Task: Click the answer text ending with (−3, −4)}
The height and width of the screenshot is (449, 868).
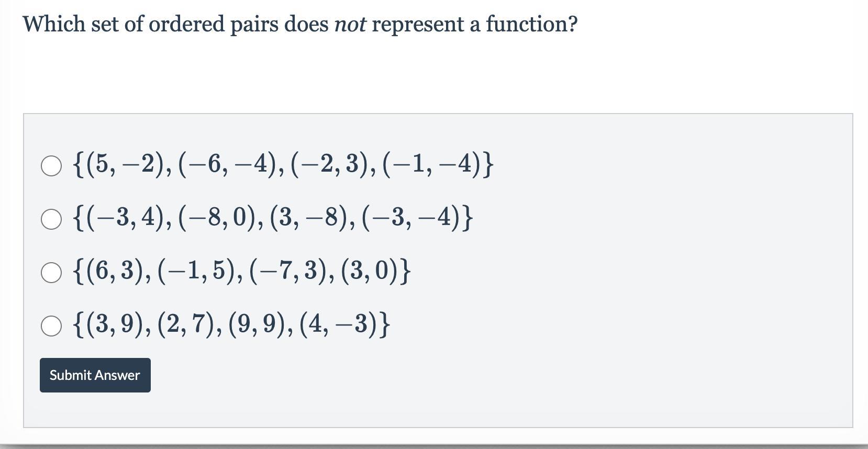Action: [273, 218]
